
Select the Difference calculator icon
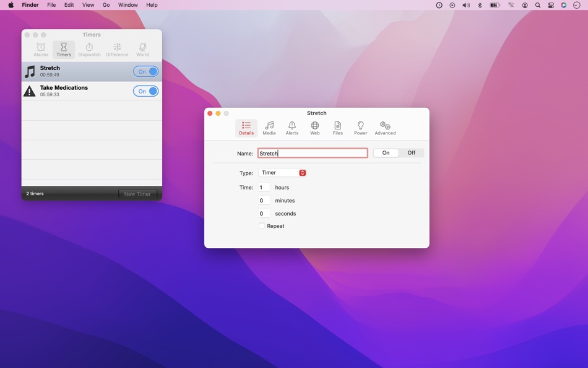coord(116,49)
